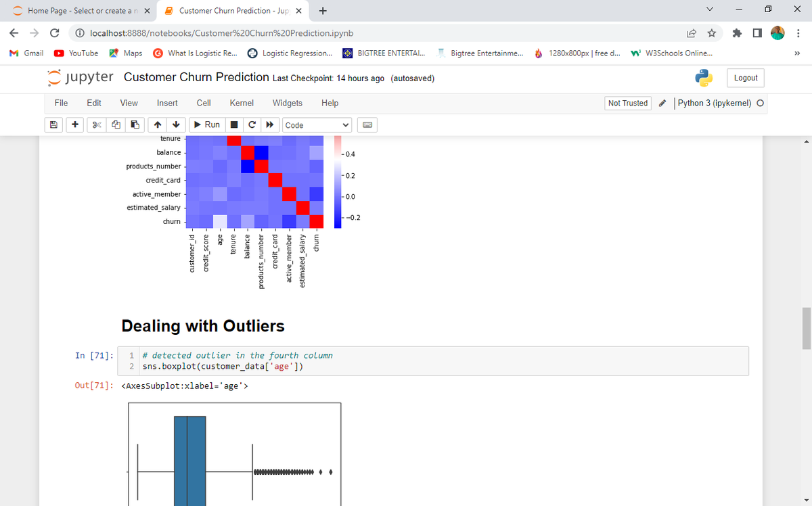Open the File menu
This screenshot has height=506, width=812.
(x=61, y=103)
